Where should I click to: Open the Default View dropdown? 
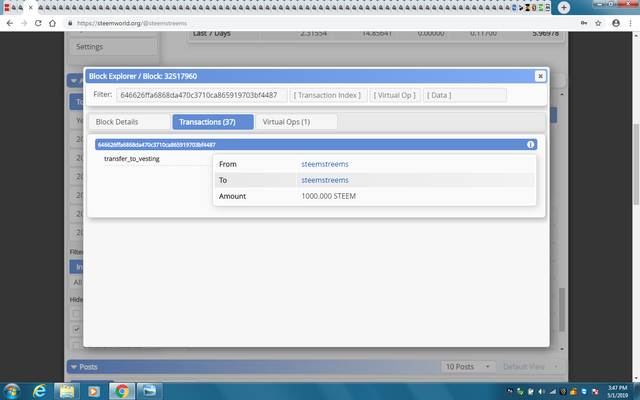(530, 367)
